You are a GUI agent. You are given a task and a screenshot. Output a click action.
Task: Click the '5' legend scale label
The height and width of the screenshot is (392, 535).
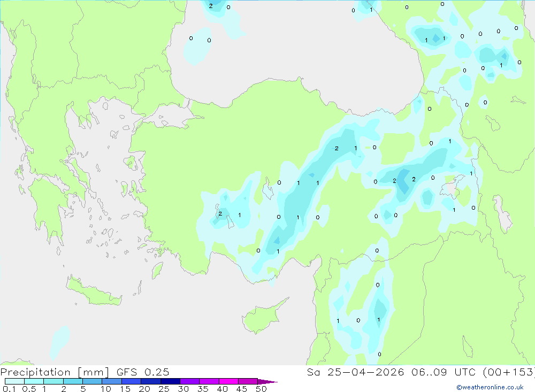(x=83, y=389)
